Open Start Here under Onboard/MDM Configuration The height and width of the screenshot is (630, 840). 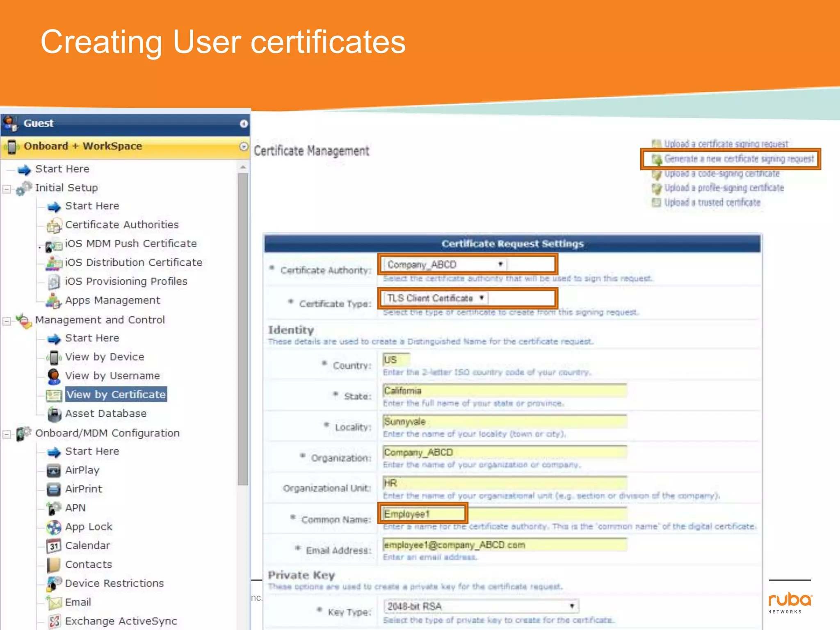click(92, 451)
